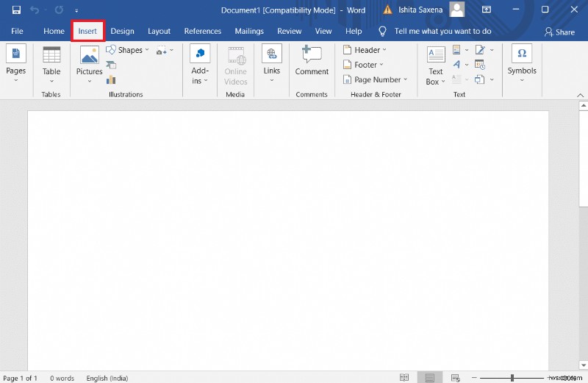The width and height of the screenshot is (588, 383).
Task: Switch to the Review tab
Action: [x=289, y=31]
